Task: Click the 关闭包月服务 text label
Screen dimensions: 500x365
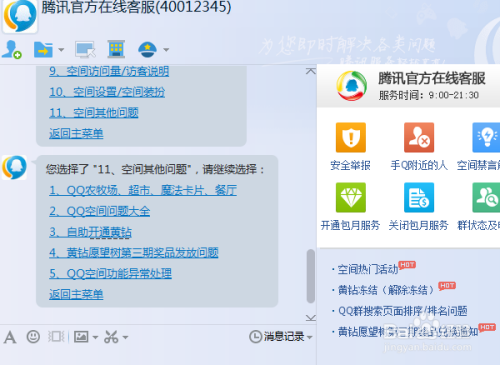Action: pyautogui.click(x=419, y=225)
